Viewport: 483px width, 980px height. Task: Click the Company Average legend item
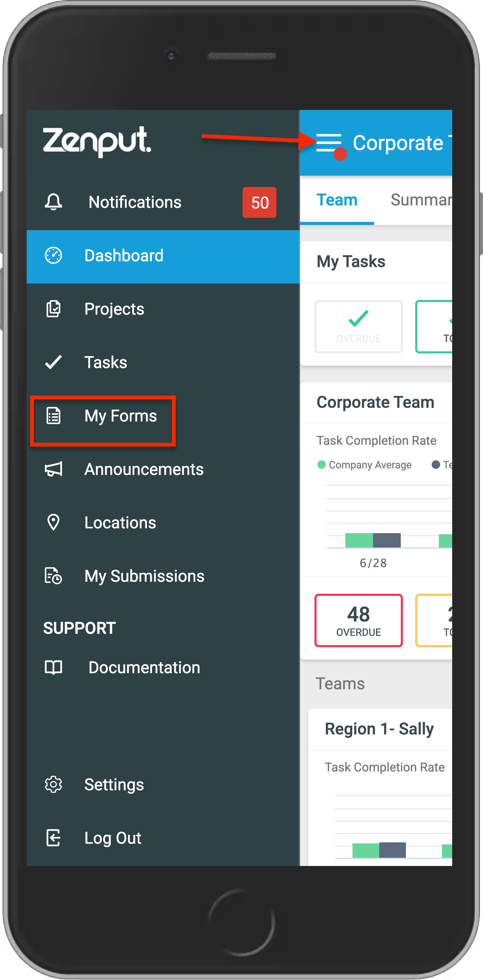pyautogui.click(x=364, y=465)
